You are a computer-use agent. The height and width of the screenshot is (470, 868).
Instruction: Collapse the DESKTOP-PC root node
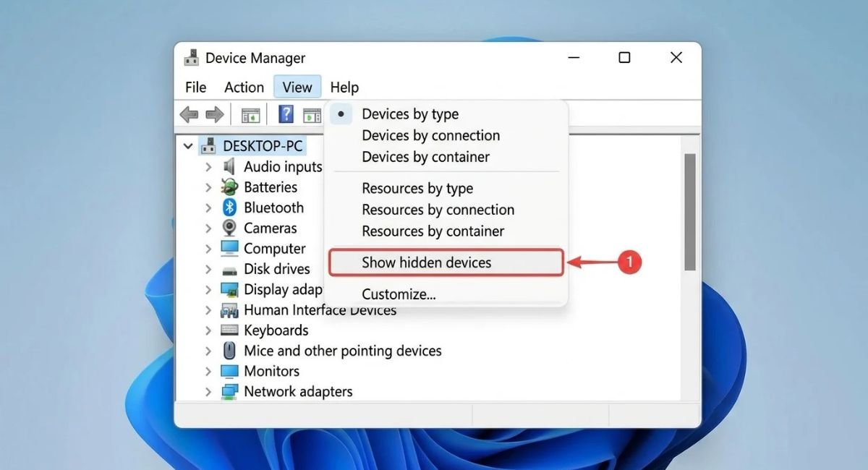click(x=188, y=146)
